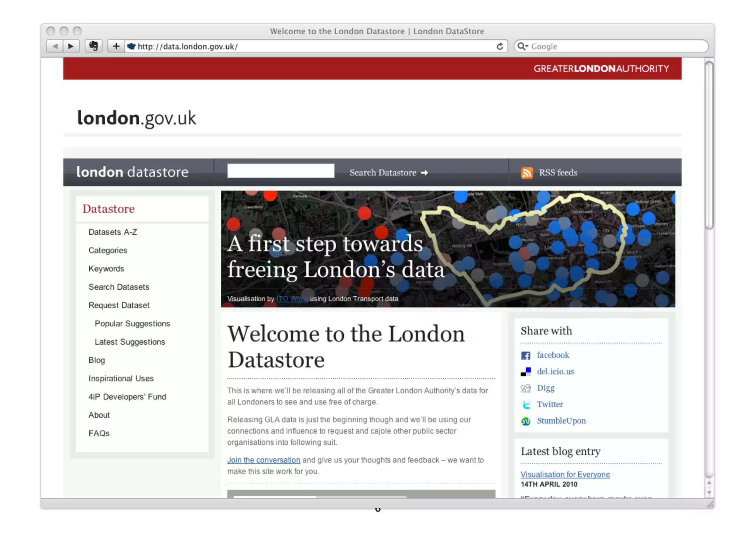Click the browser back arrow button
The width and height of the screenshot is (756, 534).
55,46
